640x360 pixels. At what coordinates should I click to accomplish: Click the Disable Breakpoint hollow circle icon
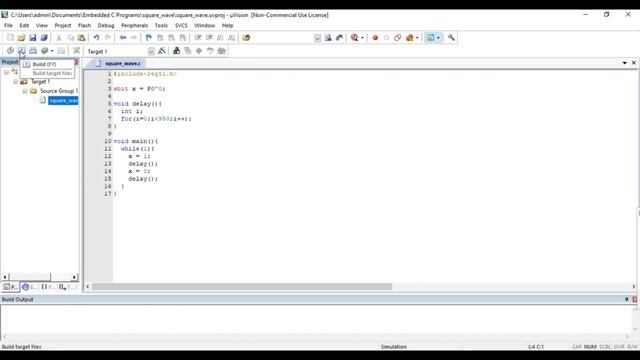point(386,38)
